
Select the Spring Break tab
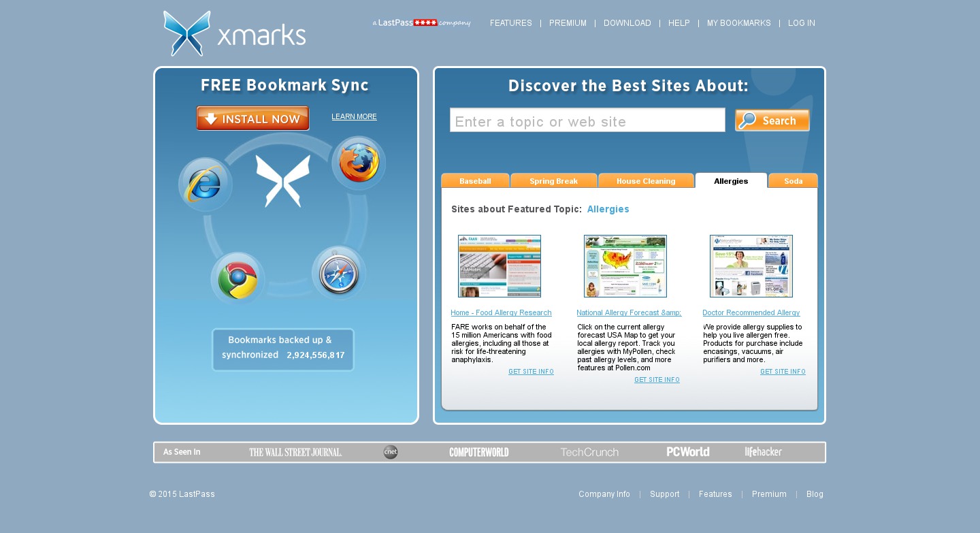[553, 181]
